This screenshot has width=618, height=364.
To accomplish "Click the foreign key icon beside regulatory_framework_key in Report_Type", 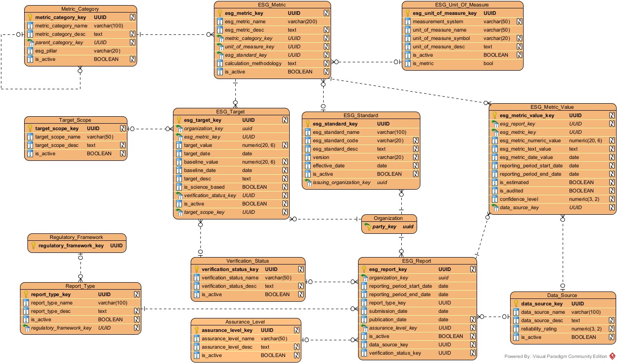I will click(26, 328).
